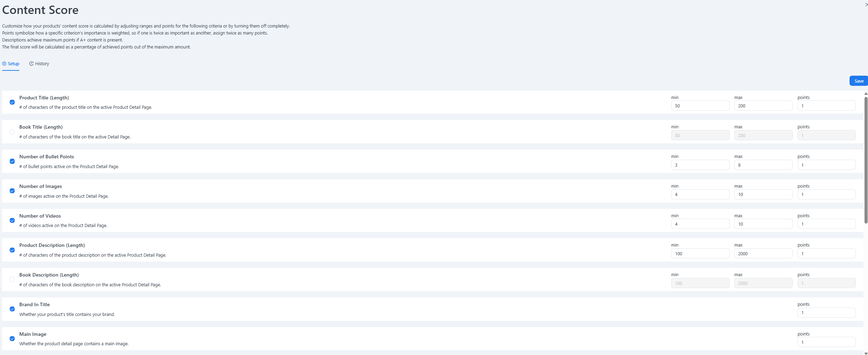Edit Number of Images min field

click(700, 194)
